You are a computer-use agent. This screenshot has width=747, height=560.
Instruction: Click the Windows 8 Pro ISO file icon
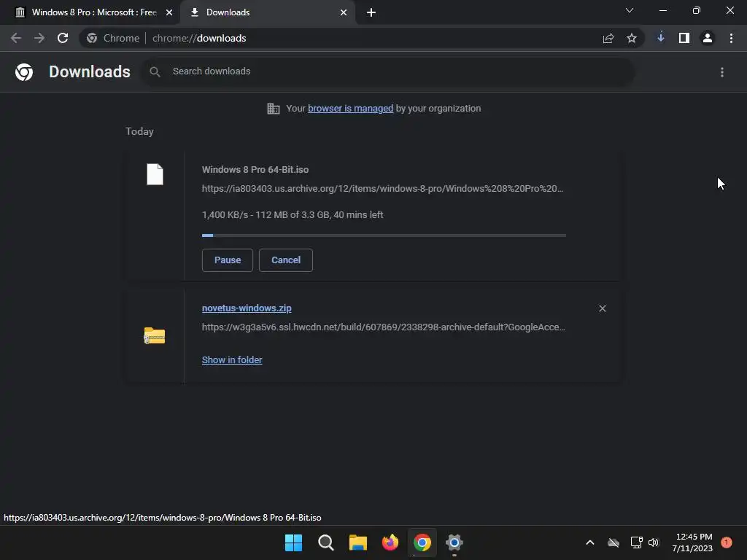(155, 174)
